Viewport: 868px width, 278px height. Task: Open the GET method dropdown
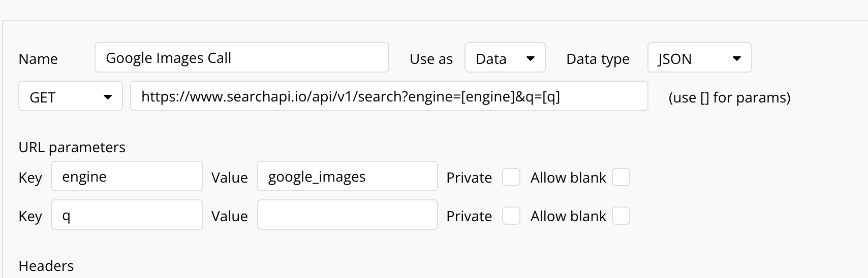(71, 96)
